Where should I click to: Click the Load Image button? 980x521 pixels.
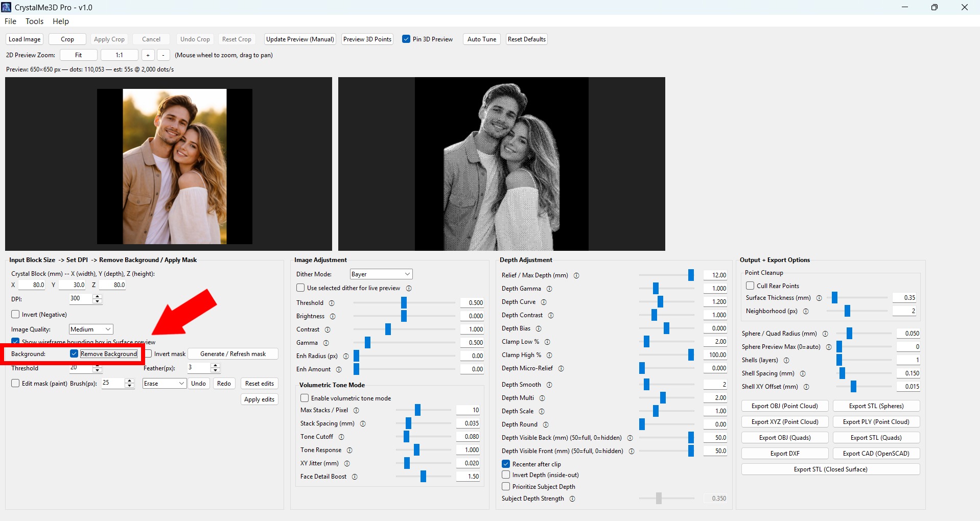(25, 39)
